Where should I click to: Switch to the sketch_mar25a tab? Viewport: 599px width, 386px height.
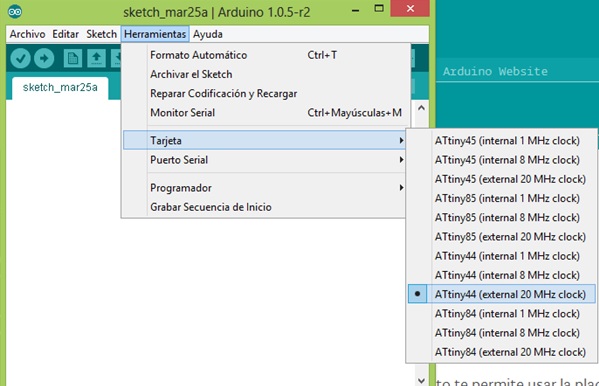coord(60,88)
